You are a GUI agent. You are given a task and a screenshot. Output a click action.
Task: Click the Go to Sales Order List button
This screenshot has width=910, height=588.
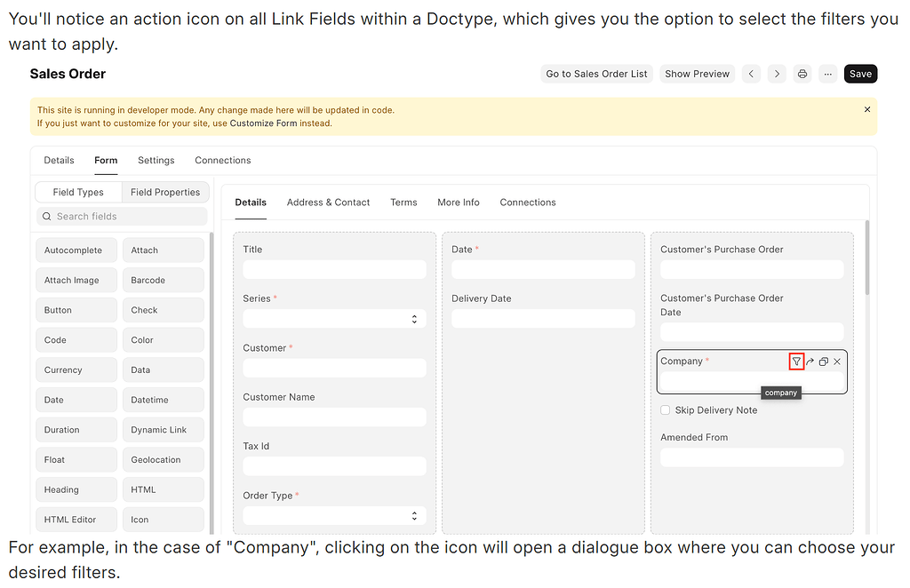click(x=596, y=74)
